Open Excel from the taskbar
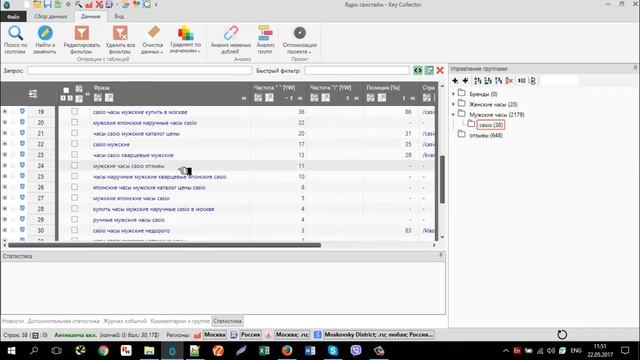This screenshot has width=640, height=360. pos(264,351)
